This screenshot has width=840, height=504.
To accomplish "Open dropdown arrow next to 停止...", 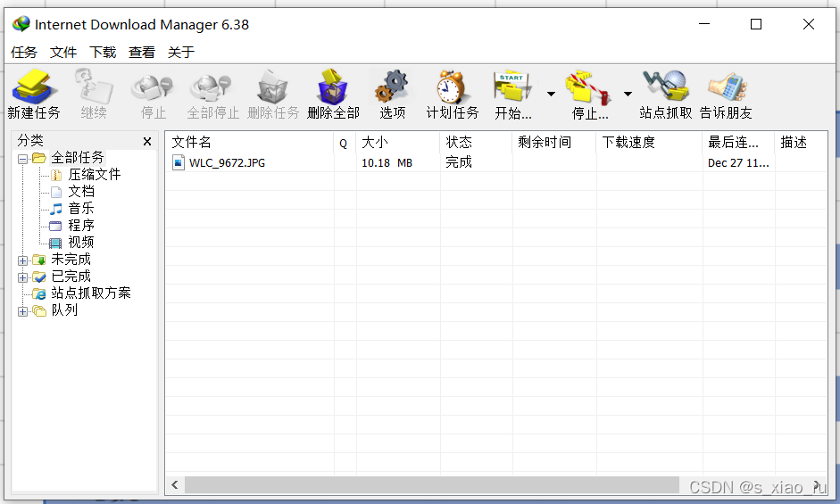I will [628, 95].
